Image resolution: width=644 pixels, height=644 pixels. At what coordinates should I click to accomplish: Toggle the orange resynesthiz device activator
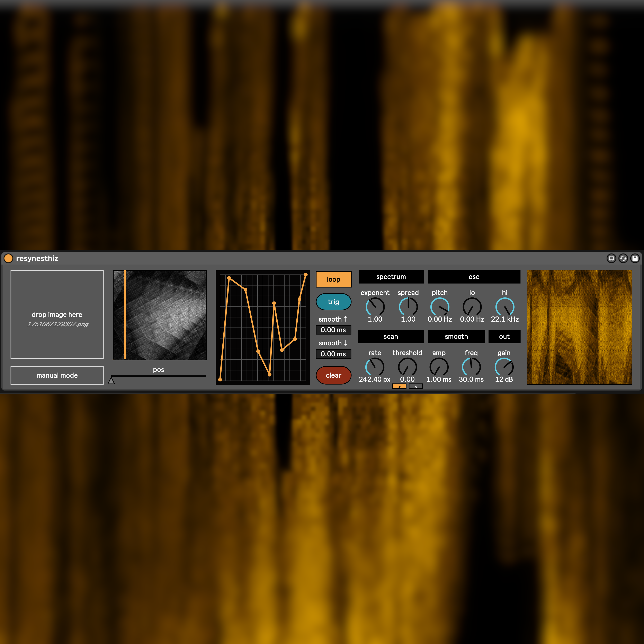[8, 258]
